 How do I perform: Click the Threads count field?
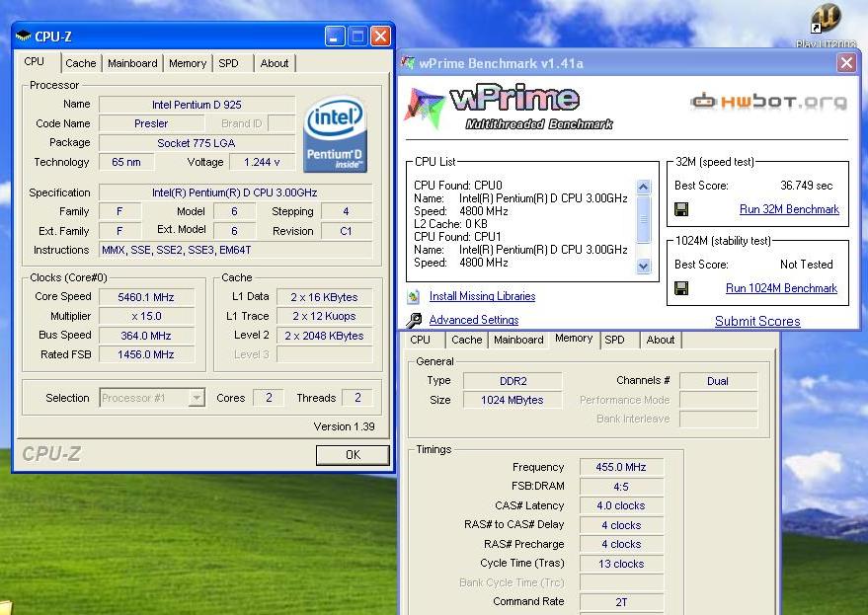tap(357, 398)
